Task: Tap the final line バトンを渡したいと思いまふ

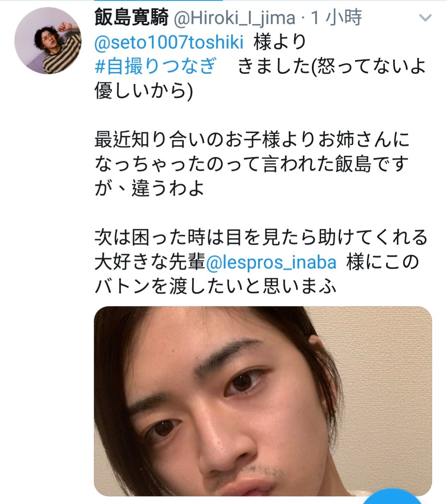Action: point(215,287)
